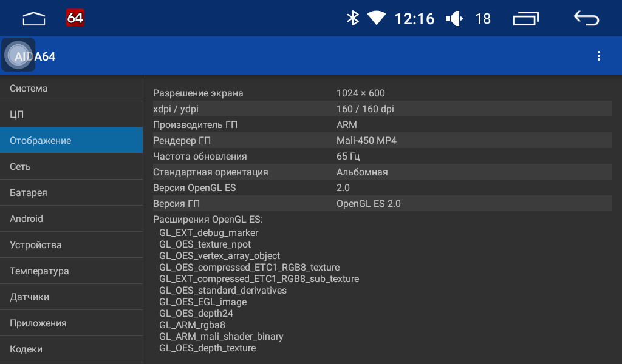622x364 pixels.
Task: Open the Устройства list
Action: pos(71,245)
